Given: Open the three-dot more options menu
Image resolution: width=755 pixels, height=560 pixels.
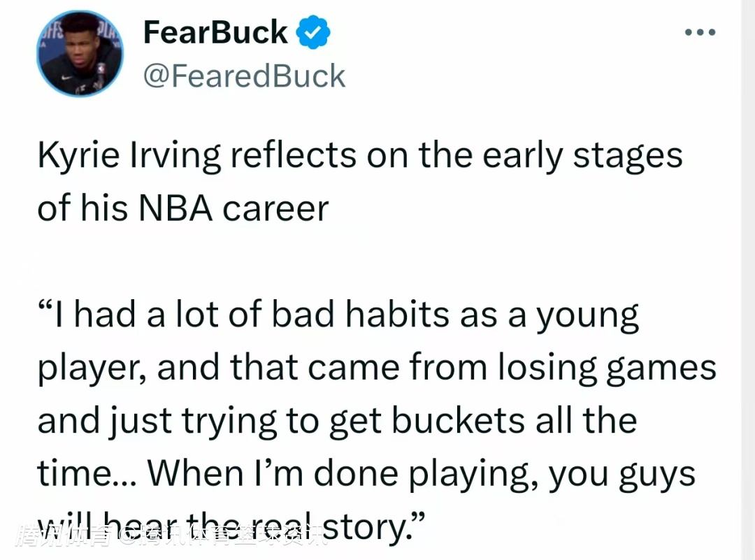Looking at the screenshot, I should click(x=700, y=33).
